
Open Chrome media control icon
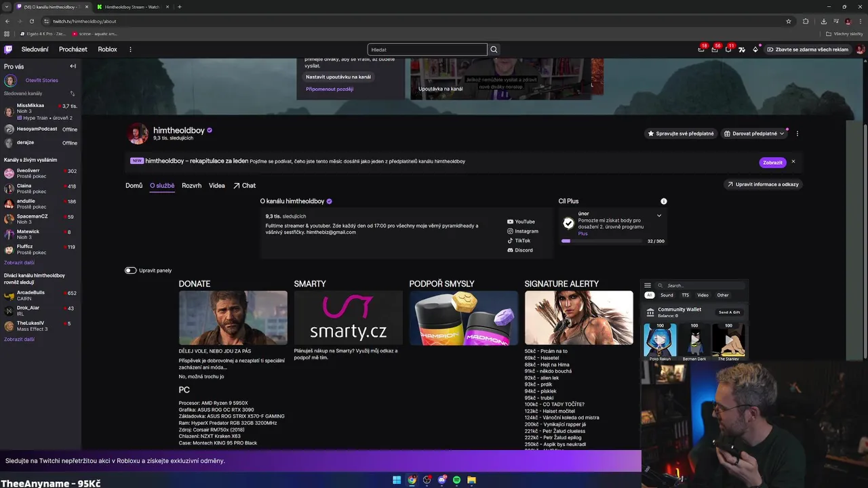(835, 21)
